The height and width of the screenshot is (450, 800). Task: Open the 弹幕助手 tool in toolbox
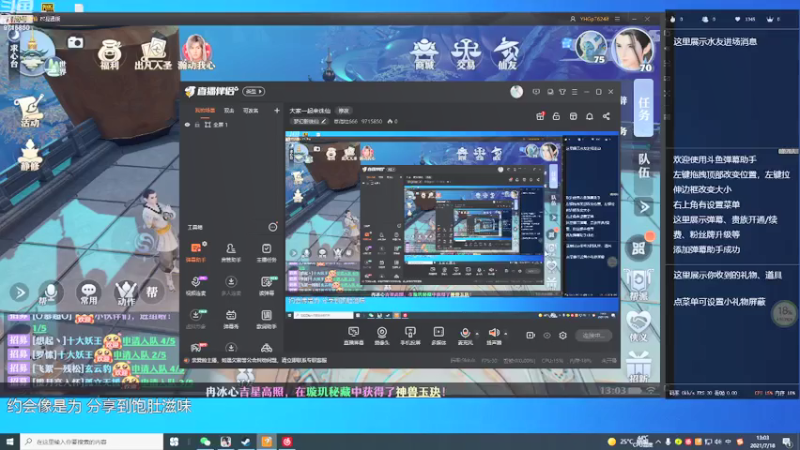[195, 253]
